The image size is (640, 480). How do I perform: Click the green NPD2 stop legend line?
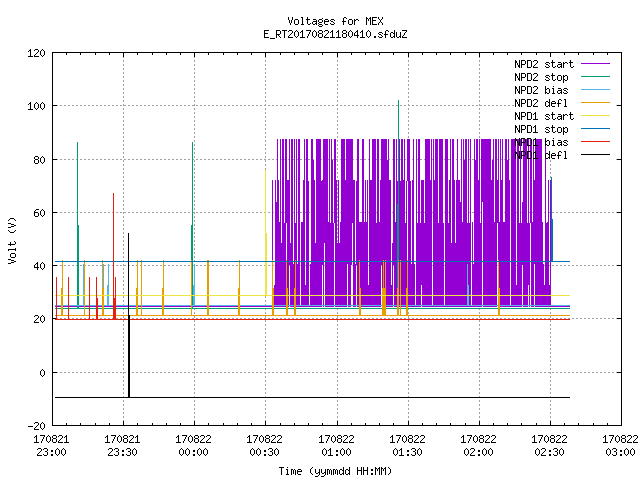tap(595, 76)
